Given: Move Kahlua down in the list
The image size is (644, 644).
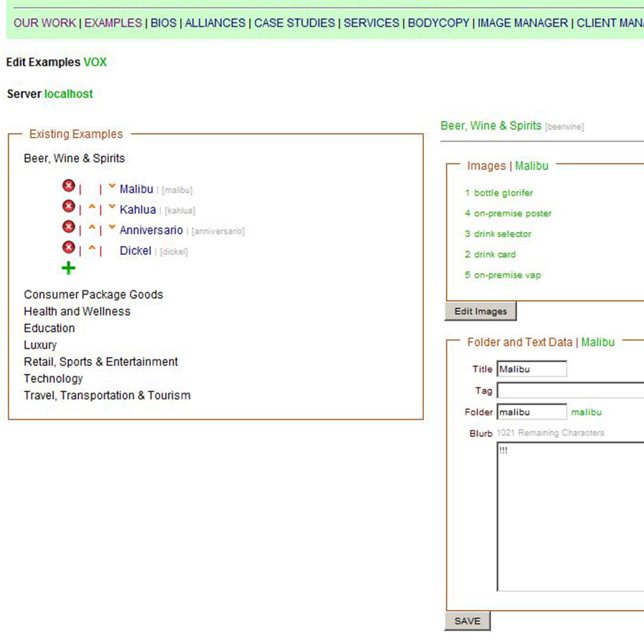Looking at the screenshot, I should tap(112, 207).
